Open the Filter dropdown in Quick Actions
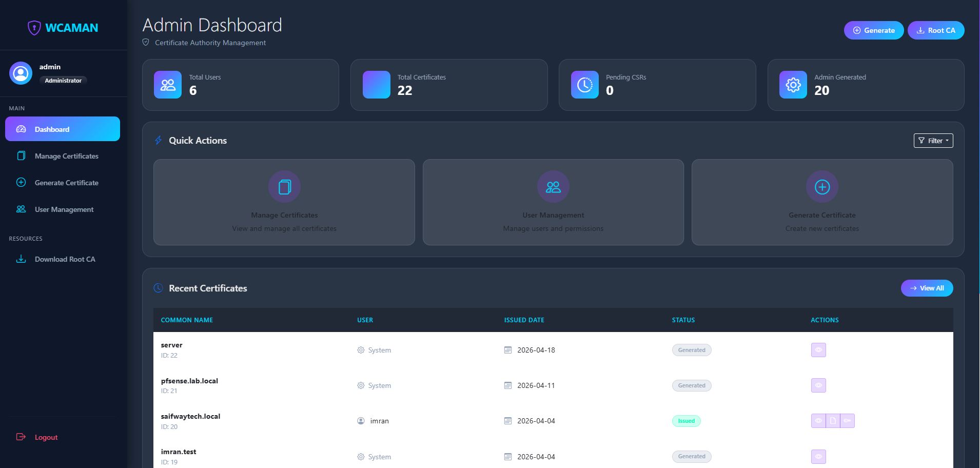The height and width of the screenshot is (468, 980). 933,141
